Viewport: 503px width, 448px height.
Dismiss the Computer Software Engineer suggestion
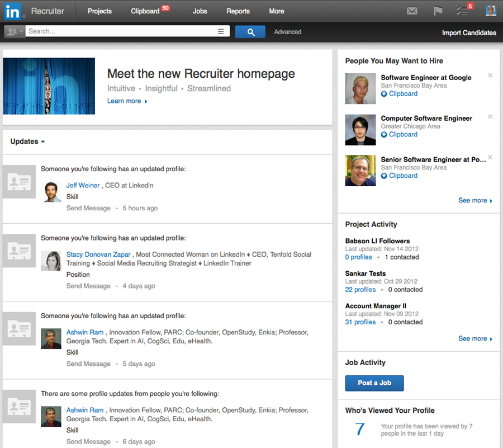click(x=490, y=116)
